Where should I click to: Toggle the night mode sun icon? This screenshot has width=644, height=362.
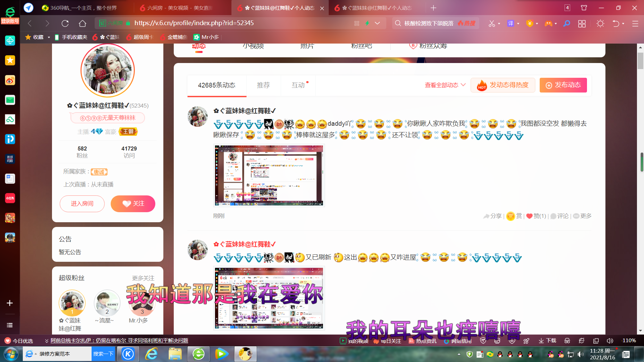600,23
